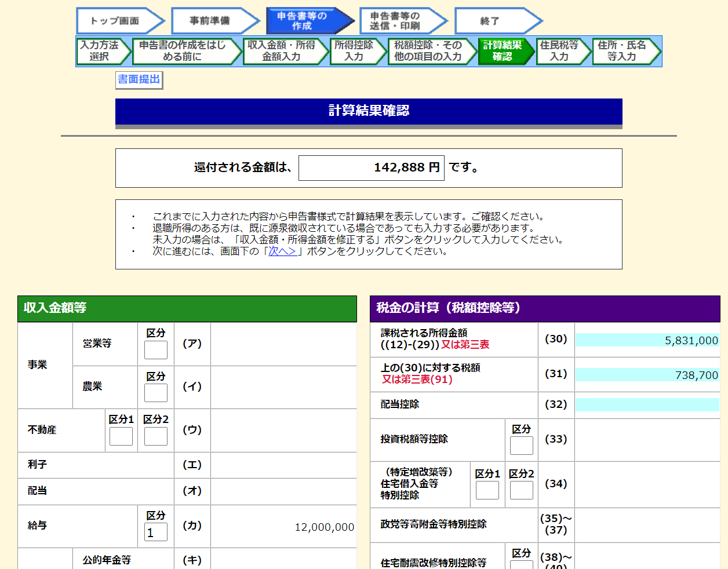Select the 申告書等の作成 arrow step
Viewport: 728px width, 569px height.
point(304,21)
